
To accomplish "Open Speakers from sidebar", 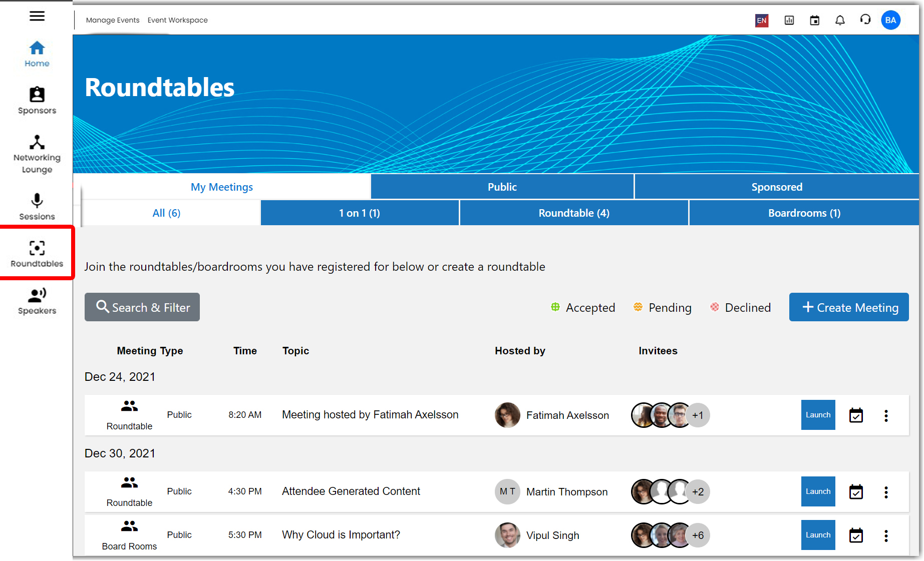I will coord(37,301).
